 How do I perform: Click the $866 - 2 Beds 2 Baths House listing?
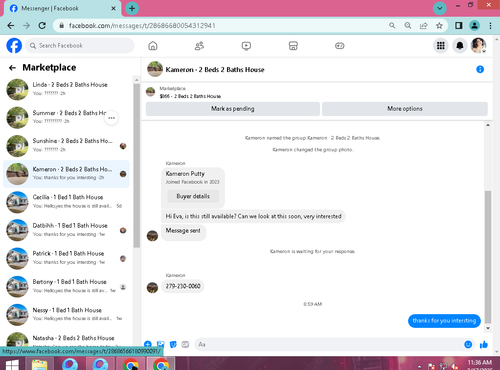190,96
